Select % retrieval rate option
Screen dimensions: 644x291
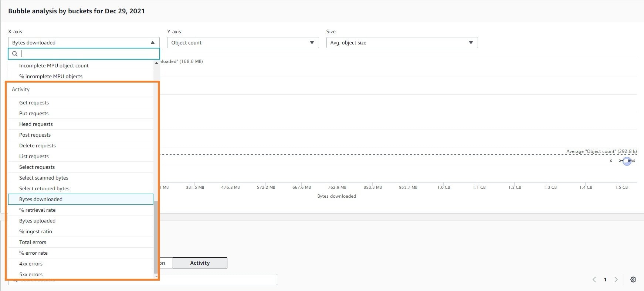(37, 210)
